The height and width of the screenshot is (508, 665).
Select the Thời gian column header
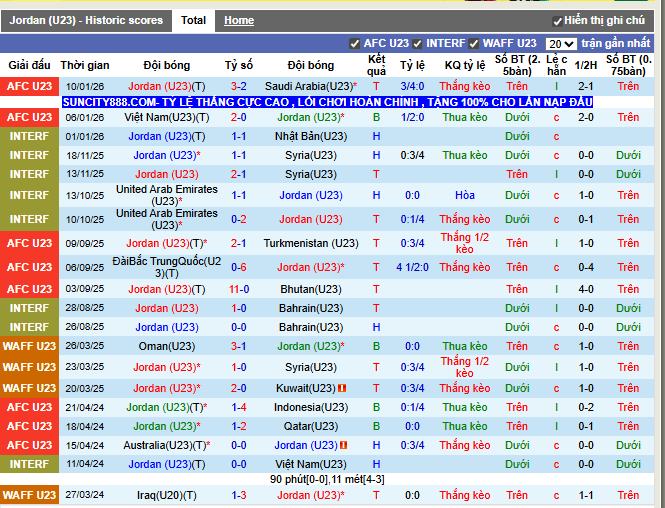tap(85, 65)
